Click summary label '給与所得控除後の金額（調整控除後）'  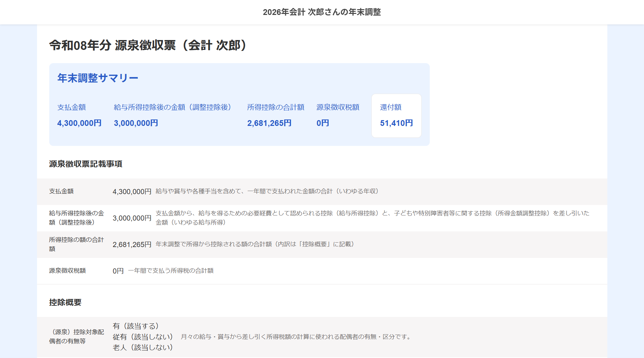[x=172, y=107]
